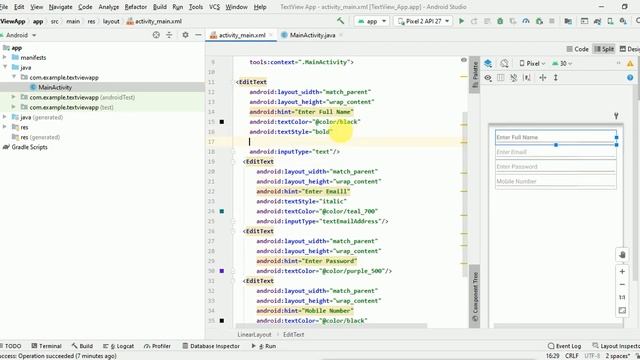This screenshot has height=360, width=640.
Task: Click the Design Surface layers icon
Action: (x=488, y=63)
